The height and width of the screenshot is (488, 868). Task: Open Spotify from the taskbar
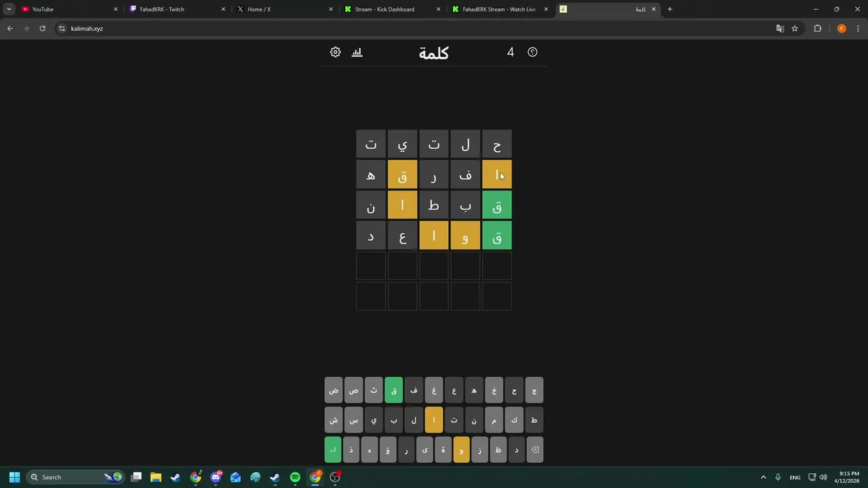click(295, 477)
